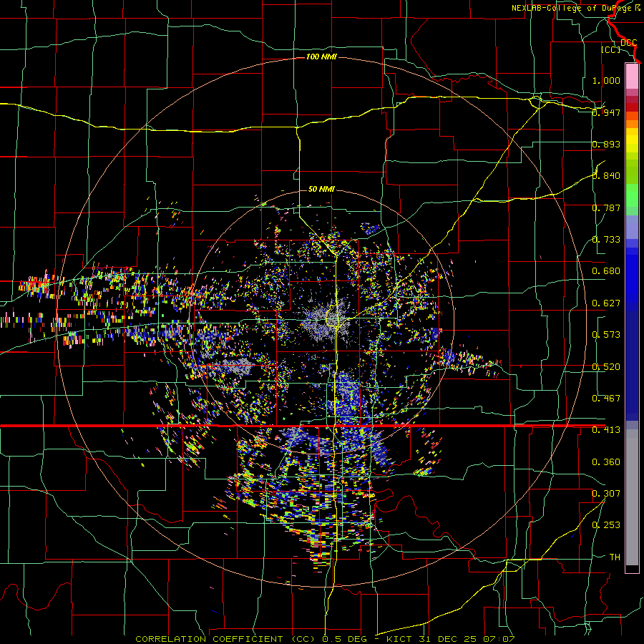Image resolution: width=644 pixels, height=644 pixels.
Task: Click the 0.627 color scale value
Action: pos(606,303)
